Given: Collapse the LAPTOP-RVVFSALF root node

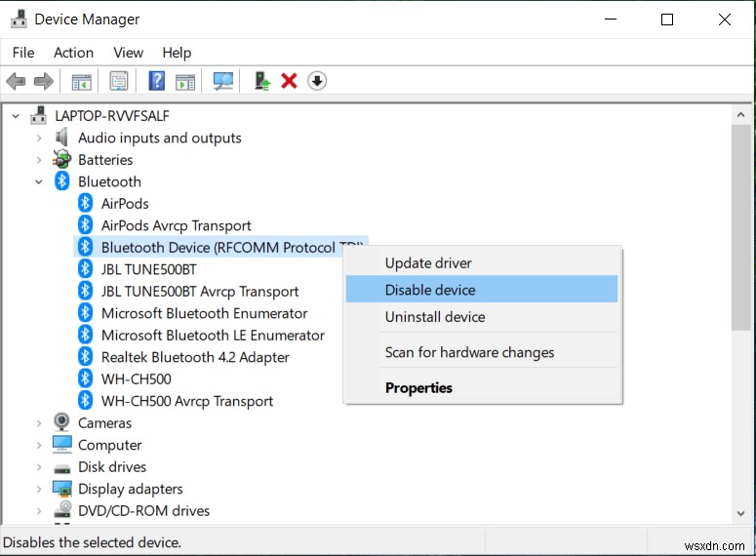Looking at the screenshot, I should coord(16,116).
